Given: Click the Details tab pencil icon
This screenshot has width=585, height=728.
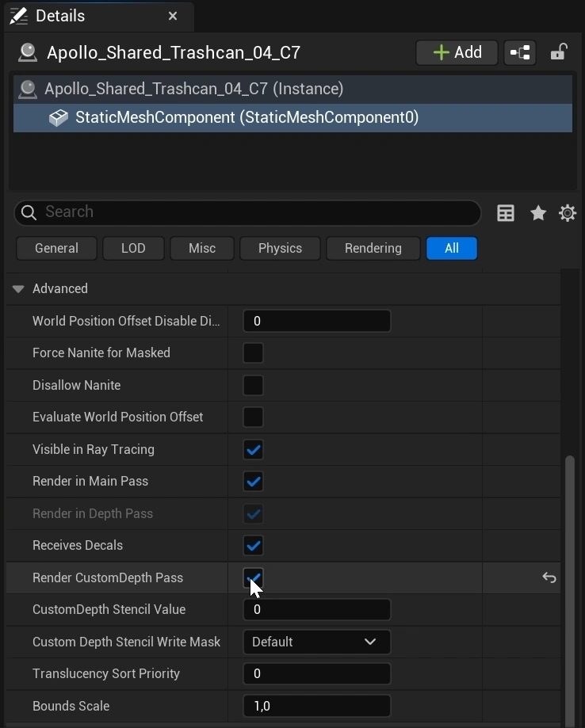Looking at the screenshot, I should [x=18, y=17].
